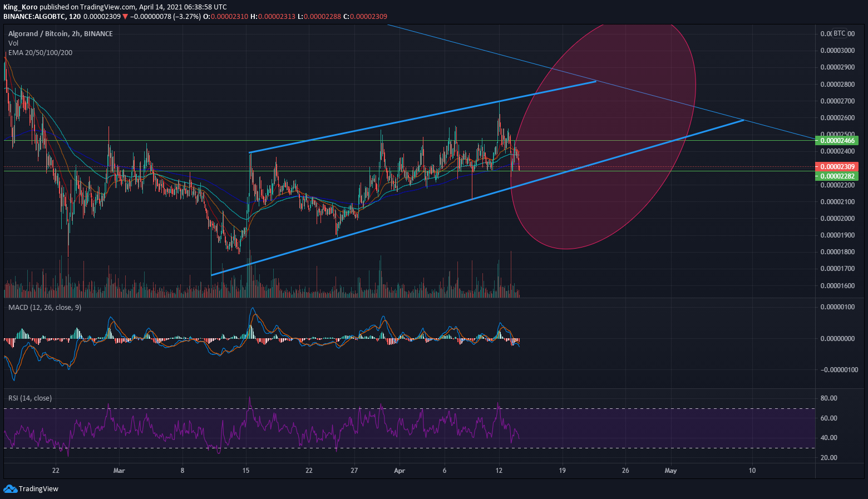Select the Algorand / Bitcoin, 2h, BINANCE title

[x=61, y=33]
